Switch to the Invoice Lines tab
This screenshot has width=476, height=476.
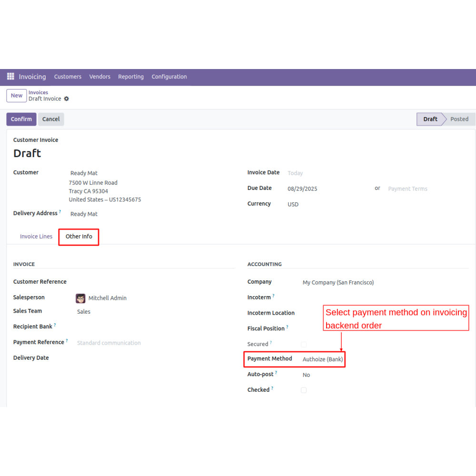coord(36,237)
